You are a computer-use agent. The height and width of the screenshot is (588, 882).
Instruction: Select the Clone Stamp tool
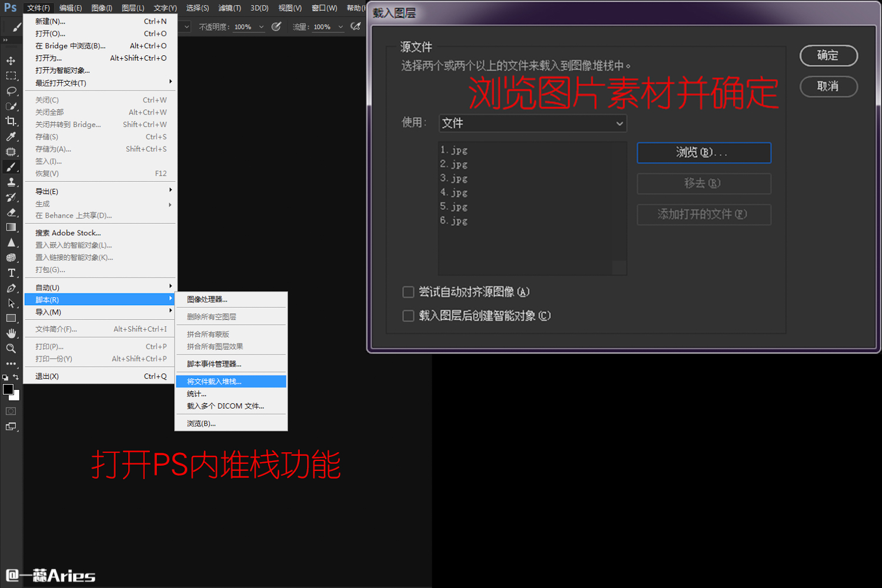coord(11,182)
